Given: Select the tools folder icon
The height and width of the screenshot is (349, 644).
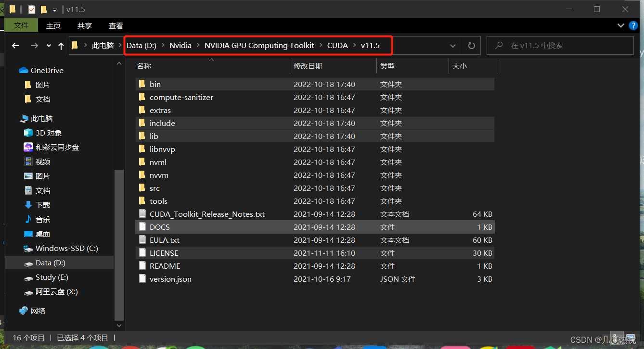Looking at the screenshot, I should 142,201.
